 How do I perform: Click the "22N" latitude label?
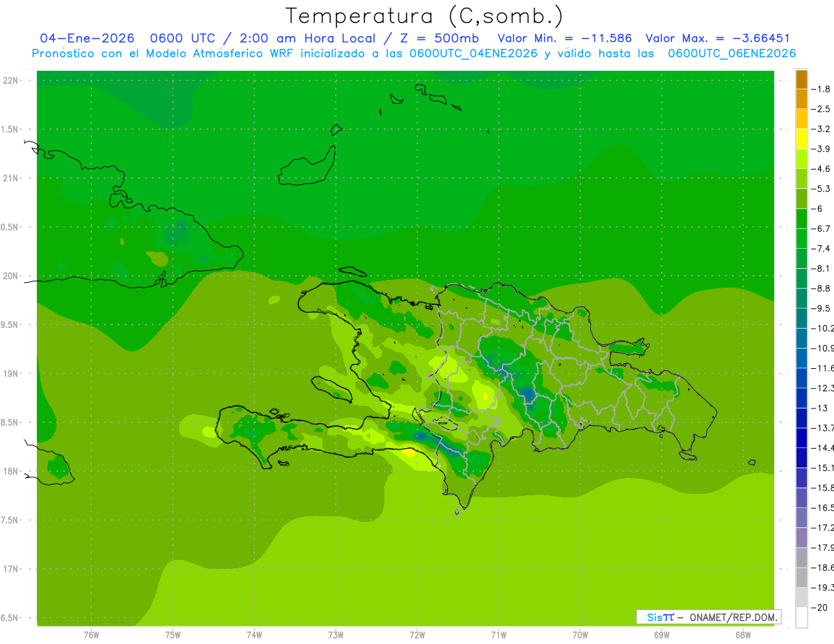(x=10, y=81)
